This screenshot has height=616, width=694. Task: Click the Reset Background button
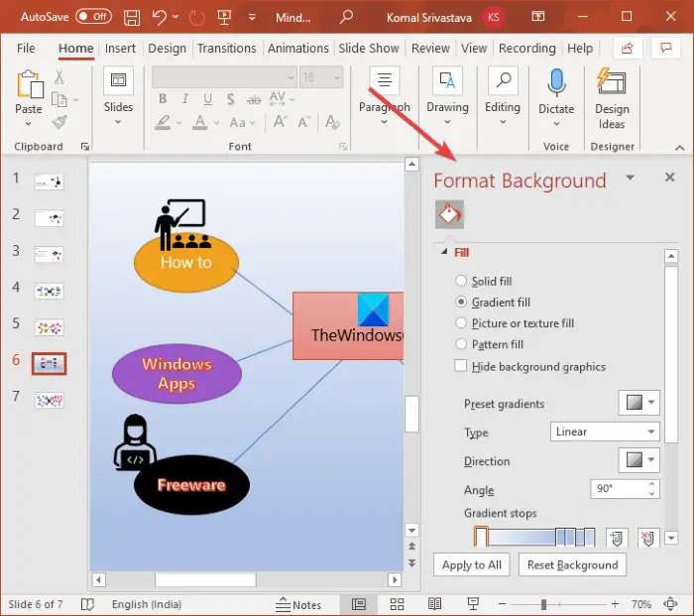(572, 564)
